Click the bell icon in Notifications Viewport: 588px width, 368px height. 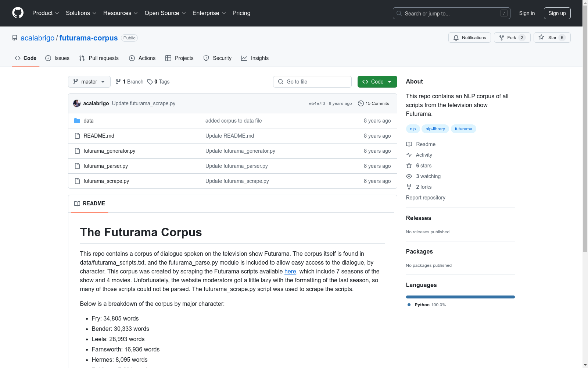tap(456, 38)
